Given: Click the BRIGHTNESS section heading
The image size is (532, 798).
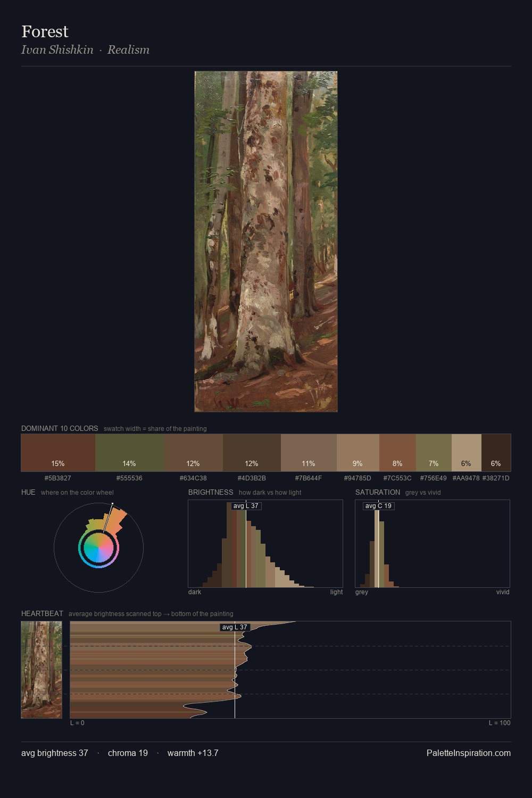Looking at the screenshot, I should [x=211, y=492].
